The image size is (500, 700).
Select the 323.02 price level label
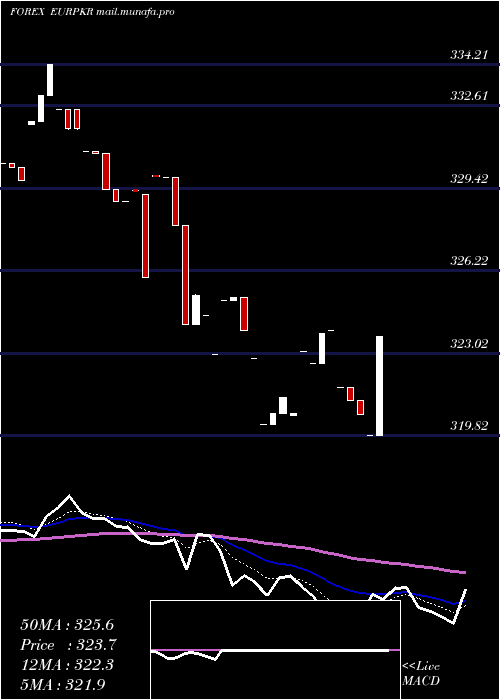pyautogui.click(x=469, y=344)
